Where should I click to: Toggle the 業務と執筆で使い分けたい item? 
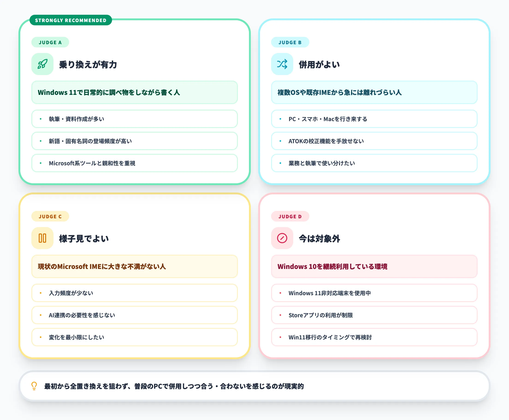[x=374, y=163]
